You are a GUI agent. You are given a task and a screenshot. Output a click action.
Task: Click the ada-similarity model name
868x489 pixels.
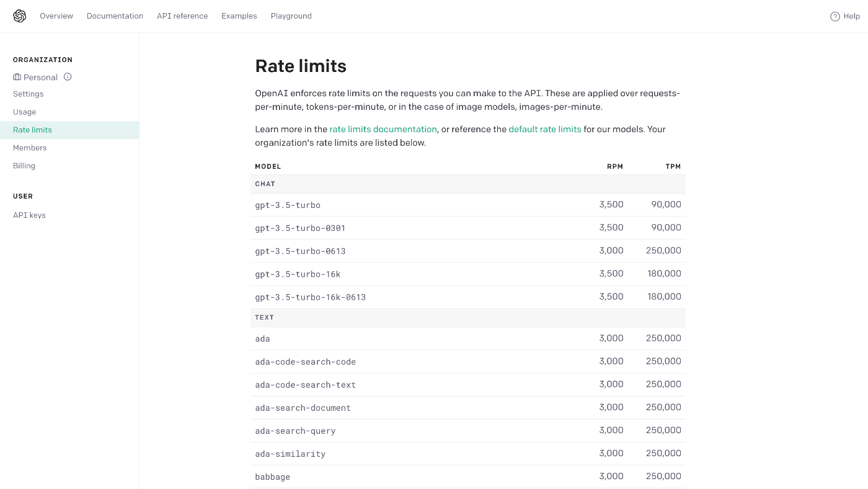[290, 454]
